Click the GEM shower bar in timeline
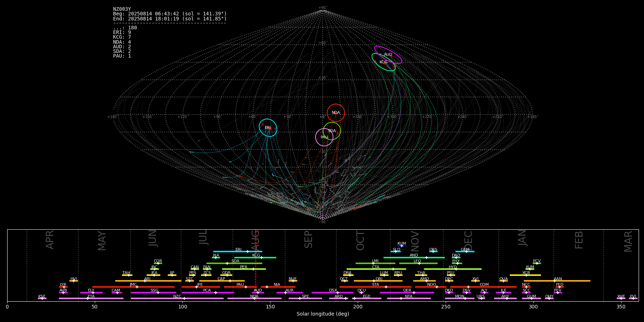The image size is (644, 322). 465,252
